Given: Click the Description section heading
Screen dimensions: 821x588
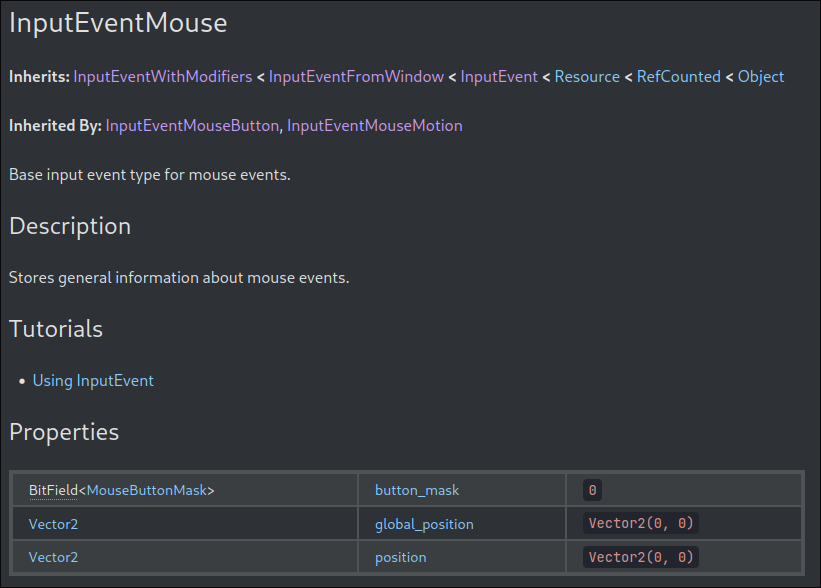Looking at the screenshot, I should (x=70, y=227).
